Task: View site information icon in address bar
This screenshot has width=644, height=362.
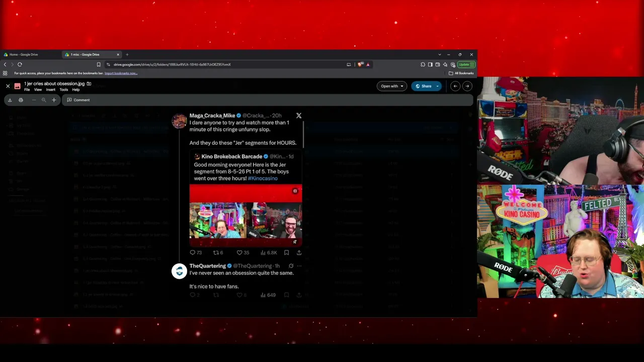Action: [x=108, y=64]
